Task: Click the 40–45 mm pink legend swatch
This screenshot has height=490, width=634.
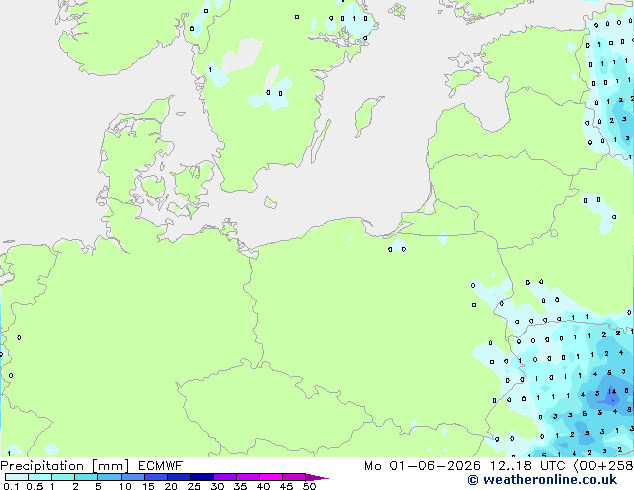Action: pos(271,477)
